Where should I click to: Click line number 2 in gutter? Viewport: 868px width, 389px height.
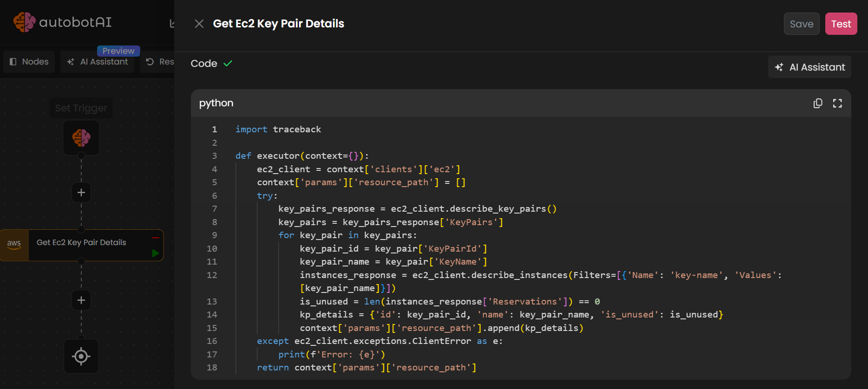pos(215,143)
